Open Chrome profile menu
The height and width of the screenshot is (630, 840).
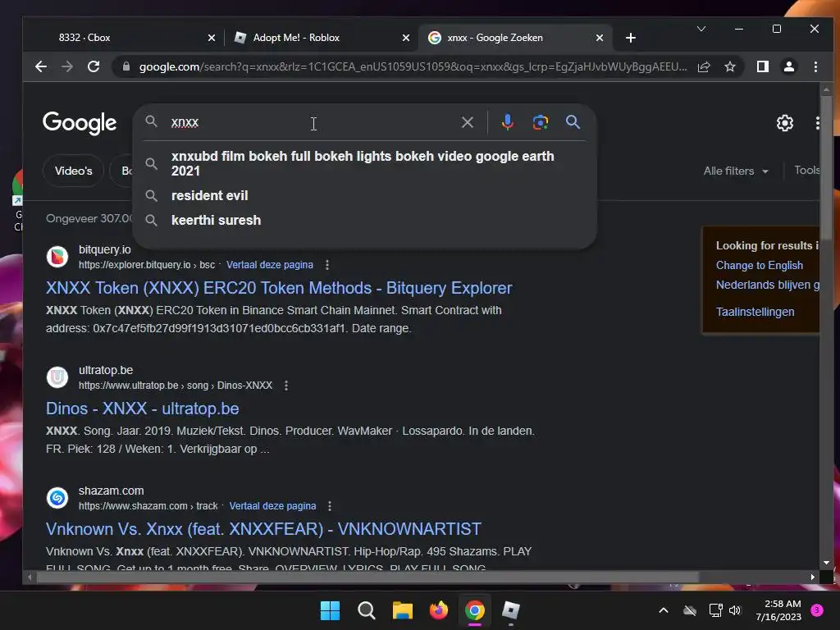tap(788, 66)
